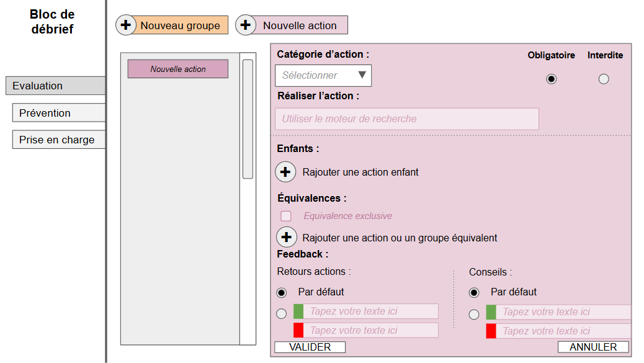Image resolution: width=644 pixels, height=363 pixels.
Task: Select the Nouvelle action item in the list
Action: tap(178, 69)
